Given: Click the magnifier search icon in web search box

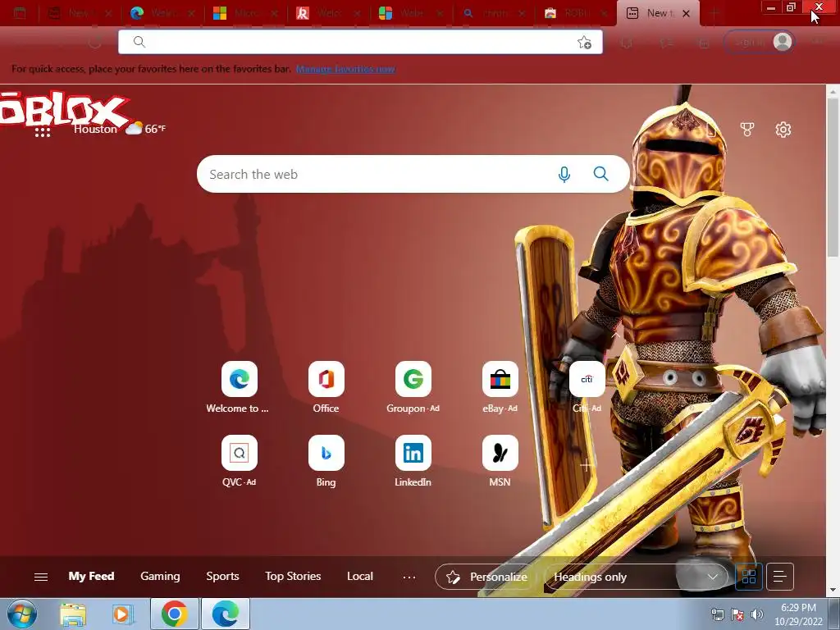Looking at the screenshot, I should (x=601, y=174).
